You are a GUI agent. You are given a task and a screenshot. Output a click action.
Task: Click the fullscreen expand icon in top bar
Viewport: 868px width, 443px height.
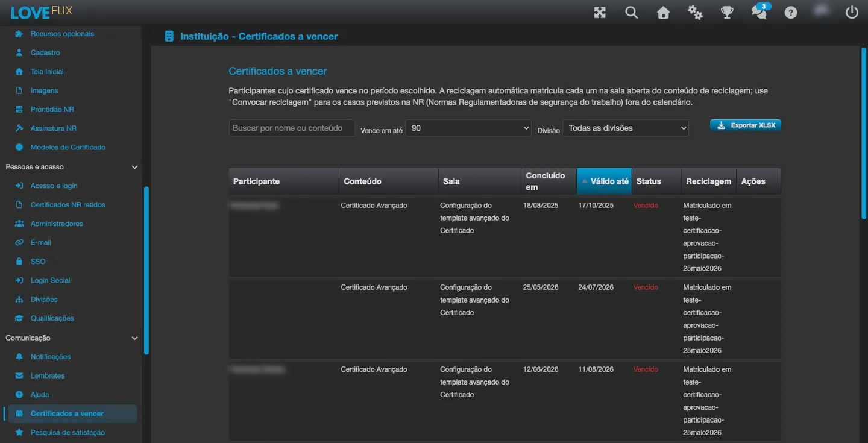point(600,12)
